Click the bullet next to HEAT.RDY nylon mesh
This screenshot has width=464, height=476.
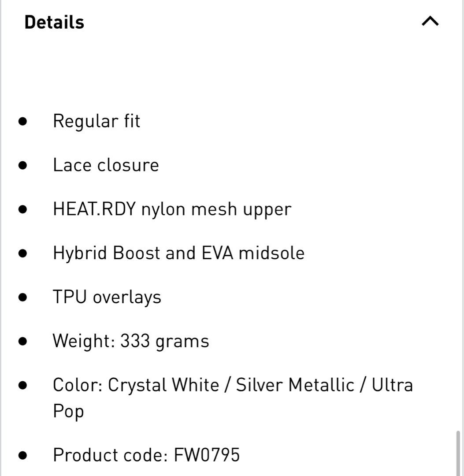(22, 209)
